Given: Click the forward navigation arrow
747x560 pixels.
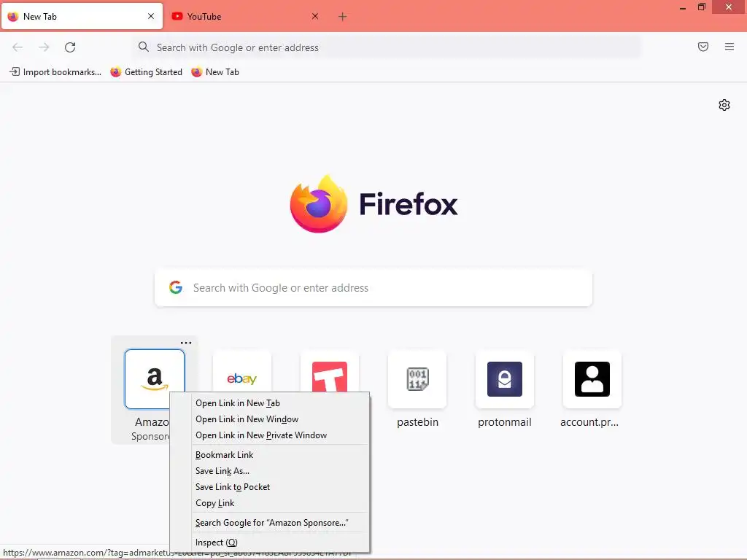Looking at the screenshot, I should 44,47.
